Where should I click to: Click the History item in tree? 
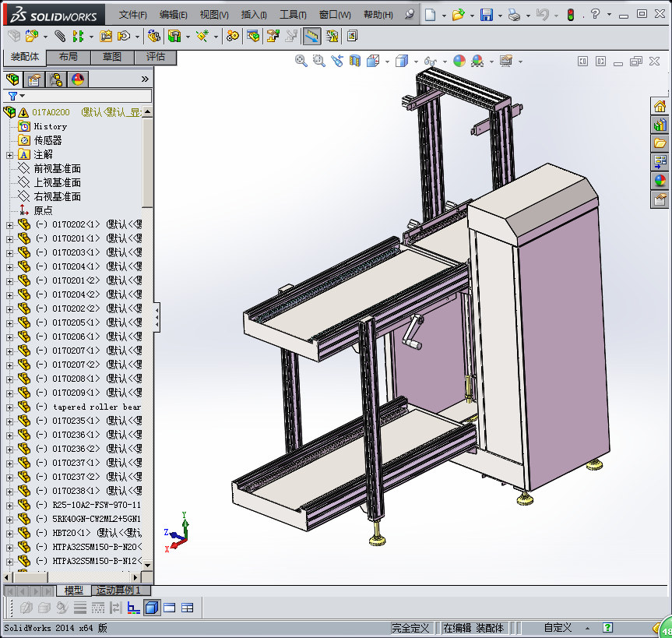pyautogui.click(x=51, y=127)
